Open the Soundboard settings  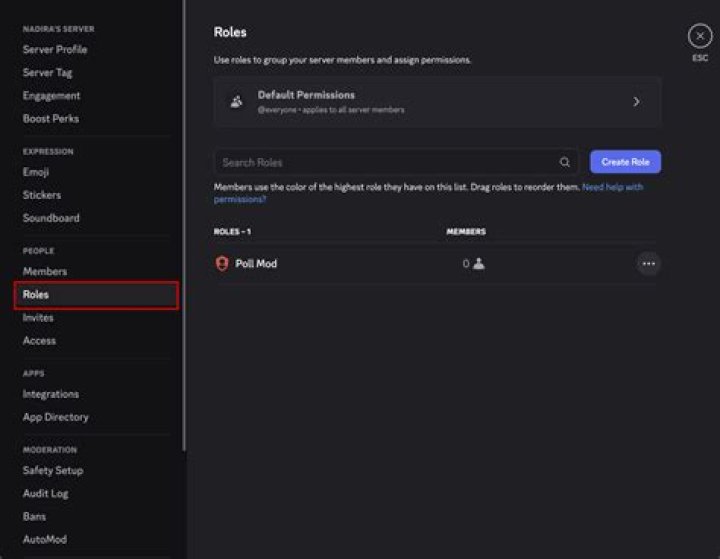point(51,218)
